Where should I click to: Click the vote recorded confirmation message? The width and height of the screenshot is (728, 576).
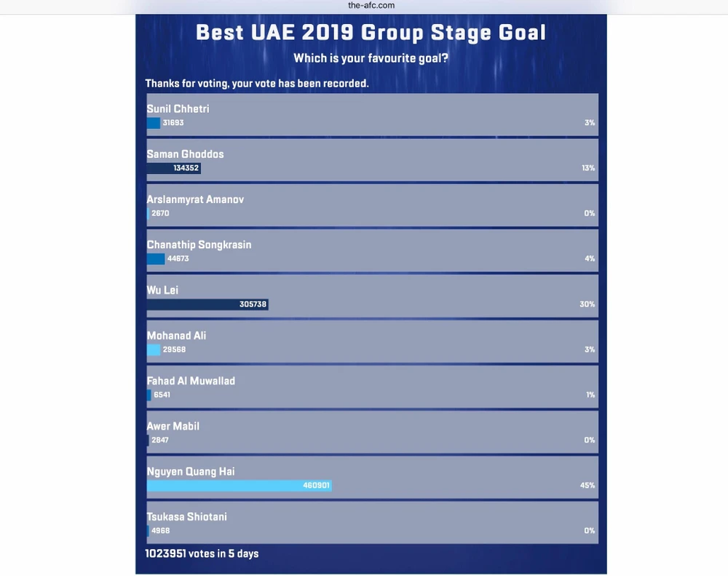pyautogui.click(x=257, y=84)
